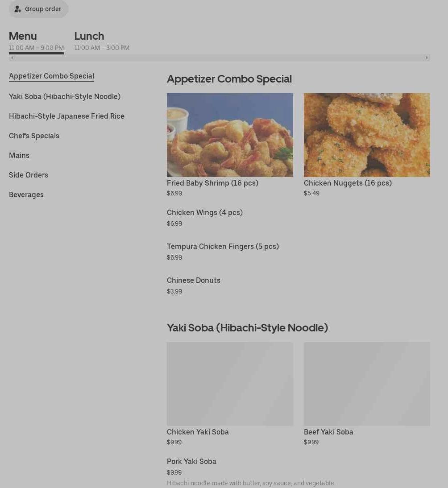Click the horizontal tab scrollbar track
Screen dimensions: 448x488
click(220, 58)
